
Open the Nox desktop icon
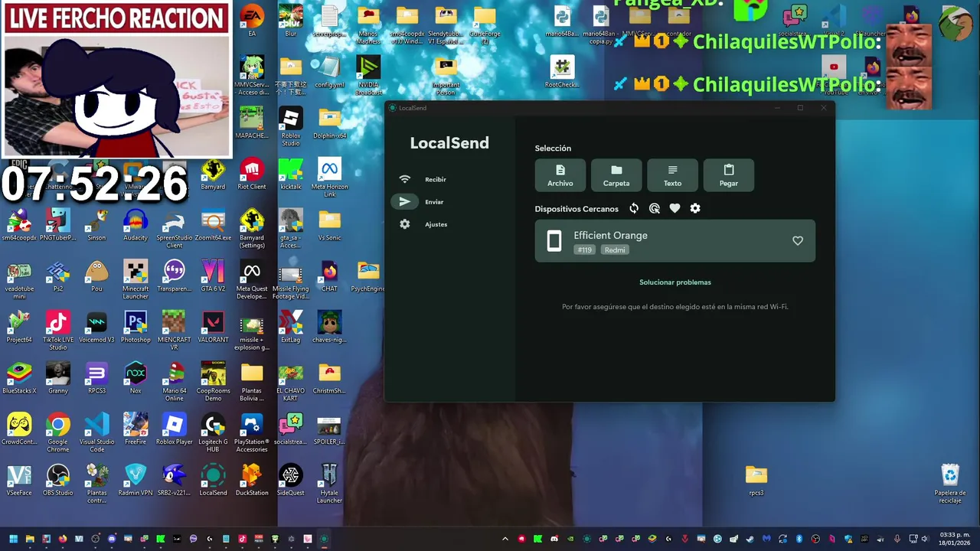(136, 379)
